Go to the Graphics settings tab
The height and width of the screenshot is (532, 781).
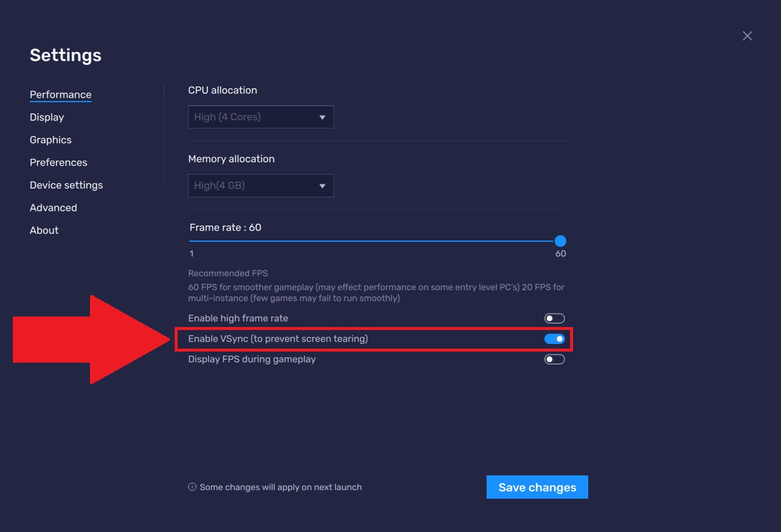[51, 140]
